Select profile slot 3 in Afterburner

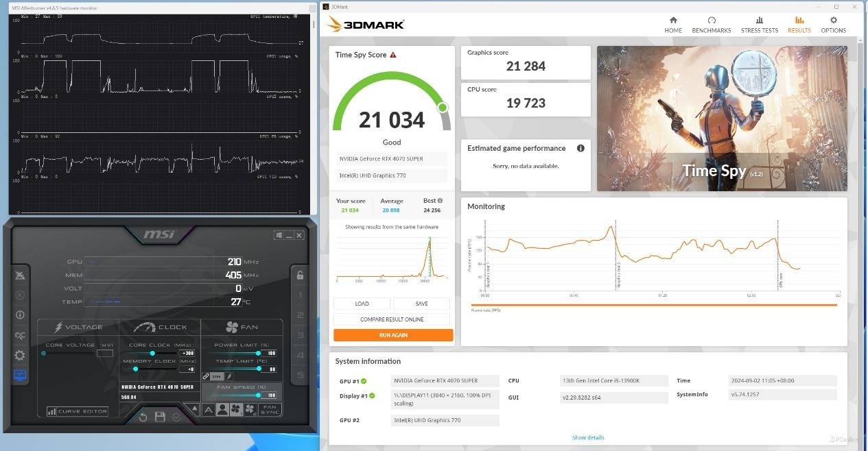click(x=300, y=335)
